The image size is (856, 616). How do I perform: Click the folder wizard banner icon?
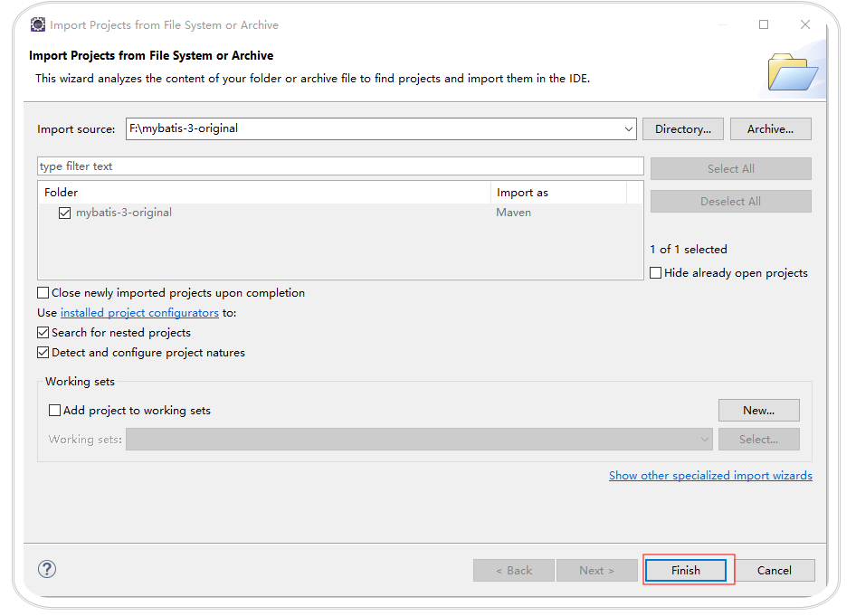point(792,72)
